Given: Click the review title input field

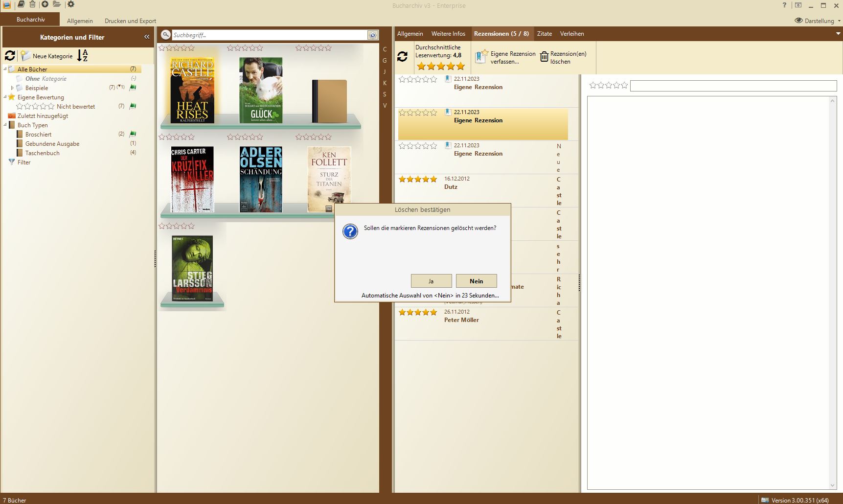Looking at the screenshot, I should 733,86.
